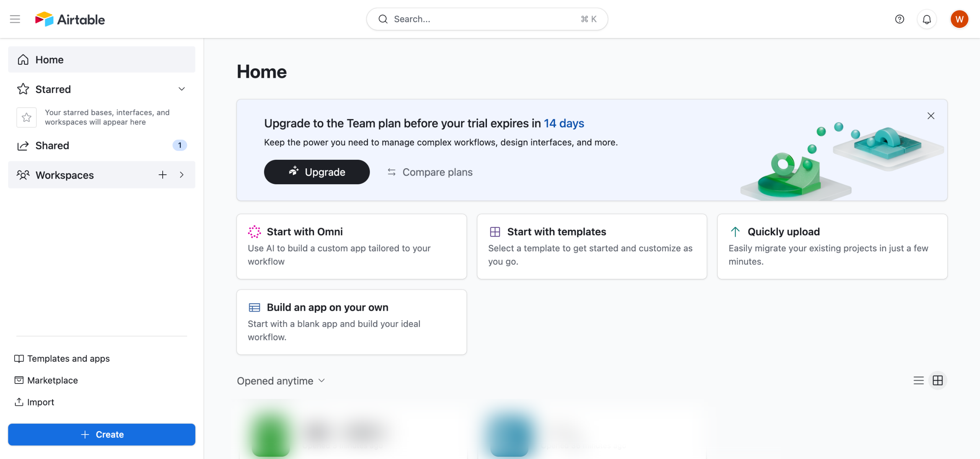Add a workspace with plus icon
This screenshot has width=980, height=459.
[x=162, y=175]
